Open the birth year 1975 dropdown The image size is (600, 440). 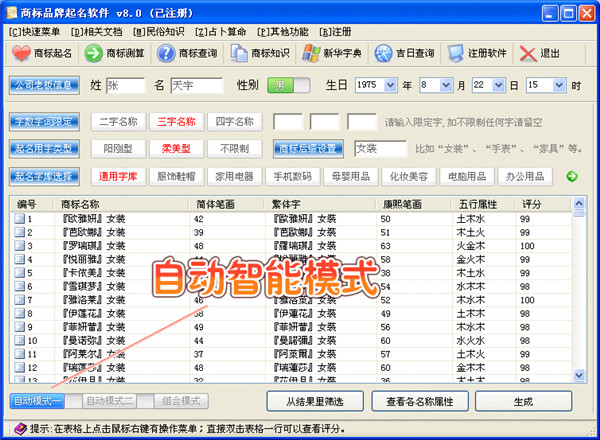tap(390, 85)
